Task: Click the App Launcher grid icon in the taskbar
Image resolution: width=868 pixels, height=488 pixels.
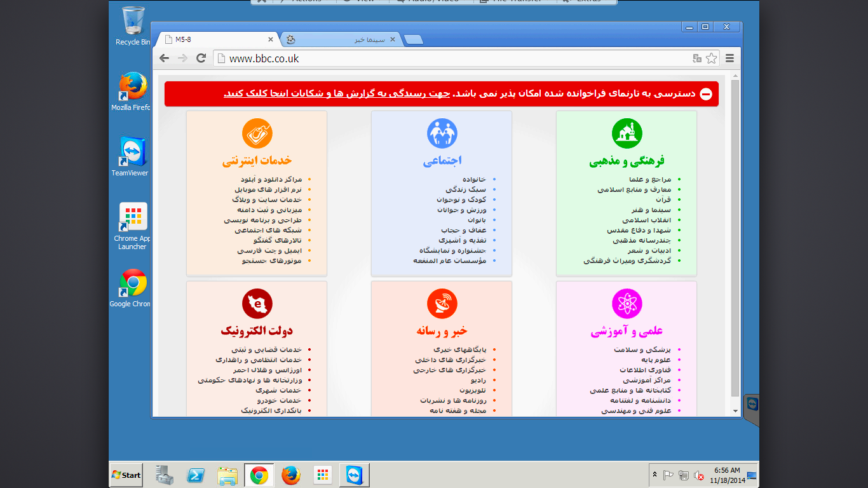Action: (x=323, y=475)
